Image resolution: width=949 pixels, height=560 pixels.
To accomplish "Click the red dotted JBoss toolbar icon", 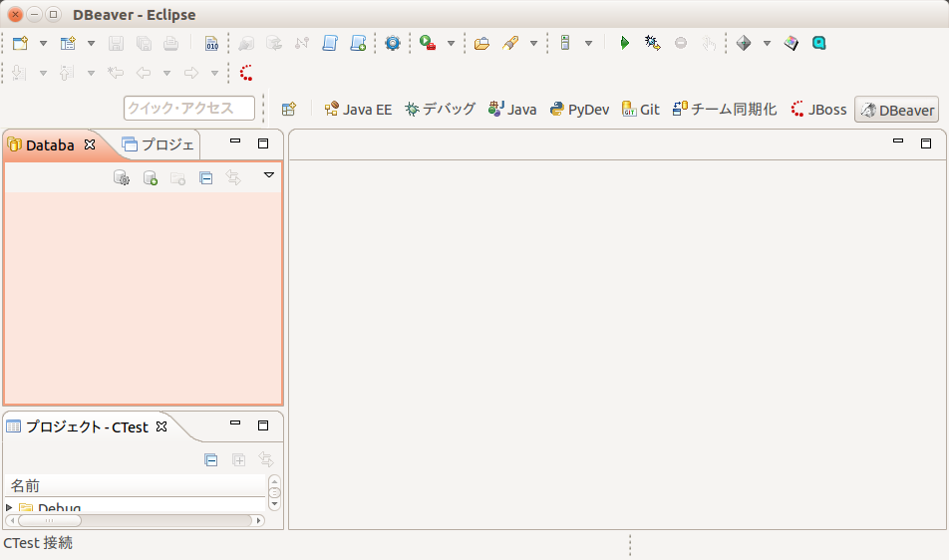I will tap(245, 73).
